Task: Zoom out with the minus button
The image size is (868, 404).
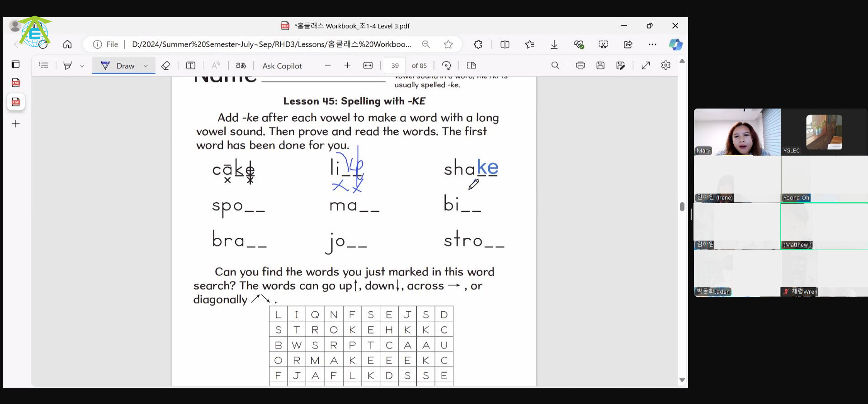Action: [328, 66]
